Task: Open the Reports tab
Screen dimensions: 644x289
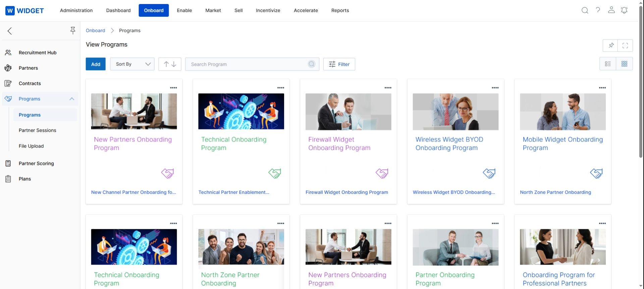Action: [x=340, y=10]
